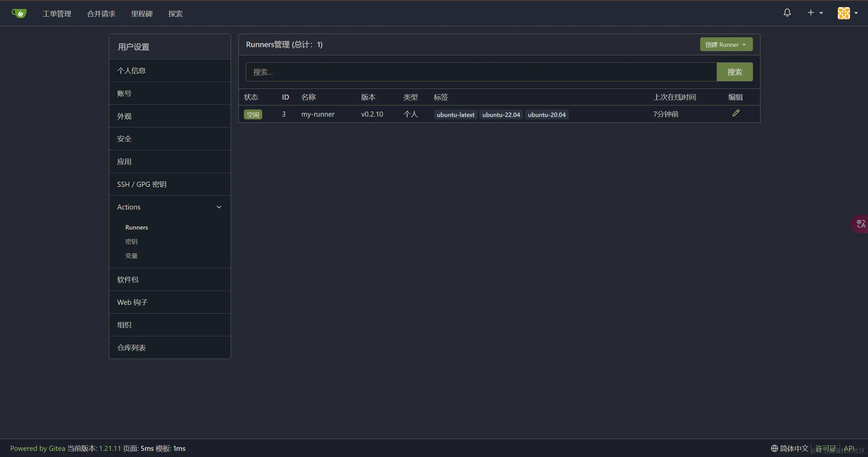Click the ubuntu-latest label tag

coord(455,115)
